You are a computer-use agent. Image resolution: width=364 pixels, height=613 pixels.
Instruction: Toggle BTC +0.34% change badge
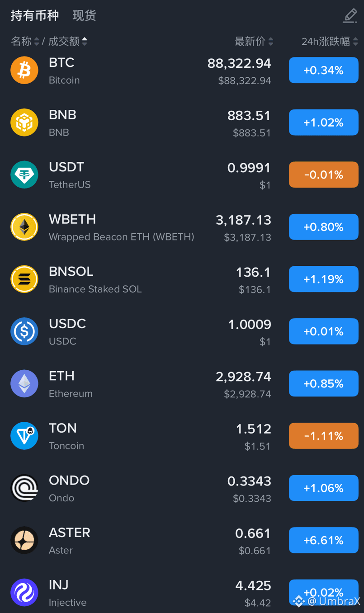pos(324,70)
